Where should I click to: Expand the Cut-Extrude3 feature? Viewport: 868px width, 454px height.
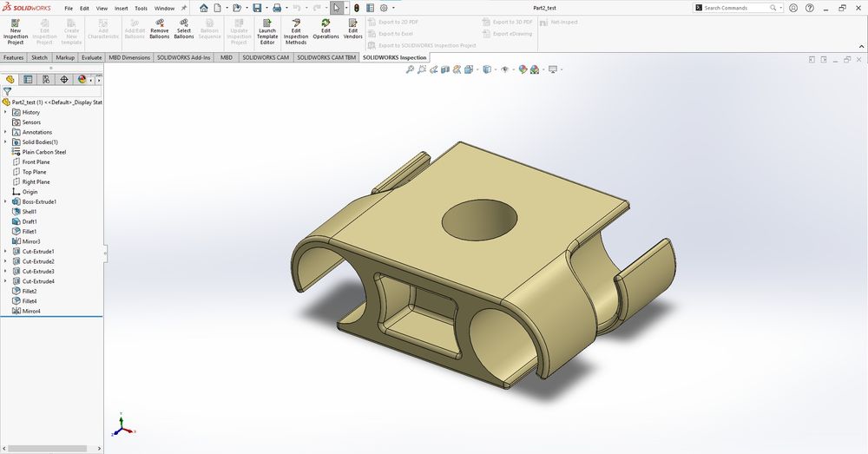coord(5,272)
